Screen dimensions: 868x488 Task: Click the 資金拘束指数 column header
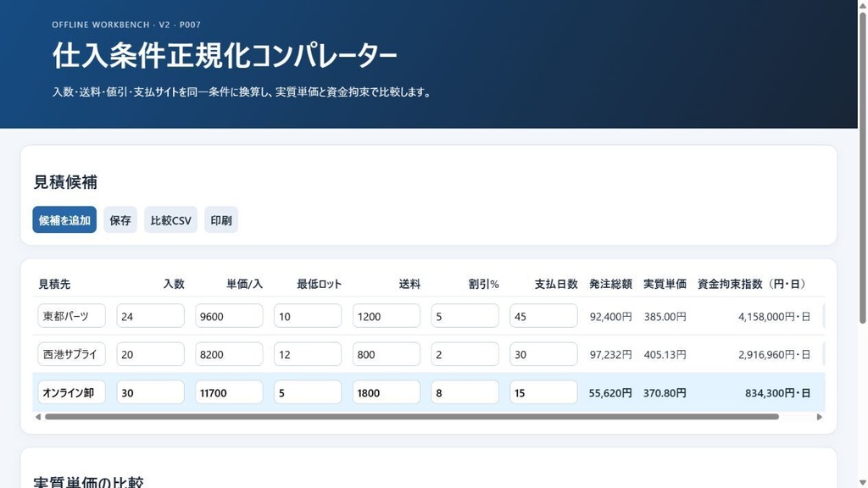[754, 284]
